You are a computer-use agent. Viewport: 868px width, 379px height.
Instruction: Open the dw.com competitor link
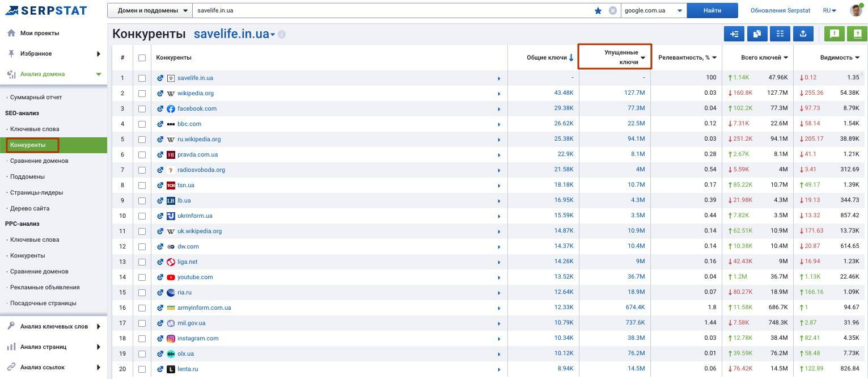pyautogui.click(x=188, y=247)
